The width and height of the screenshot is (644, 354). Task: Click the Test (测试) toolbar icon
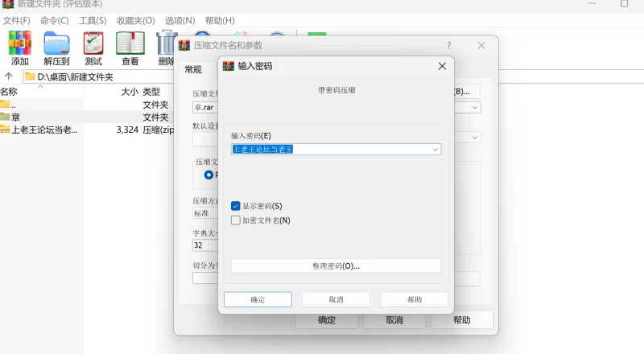click(x=93, y=48)
